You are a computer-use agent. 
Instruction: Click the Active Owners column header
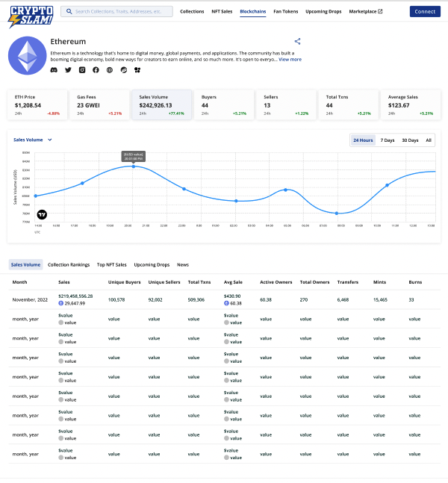276,282
